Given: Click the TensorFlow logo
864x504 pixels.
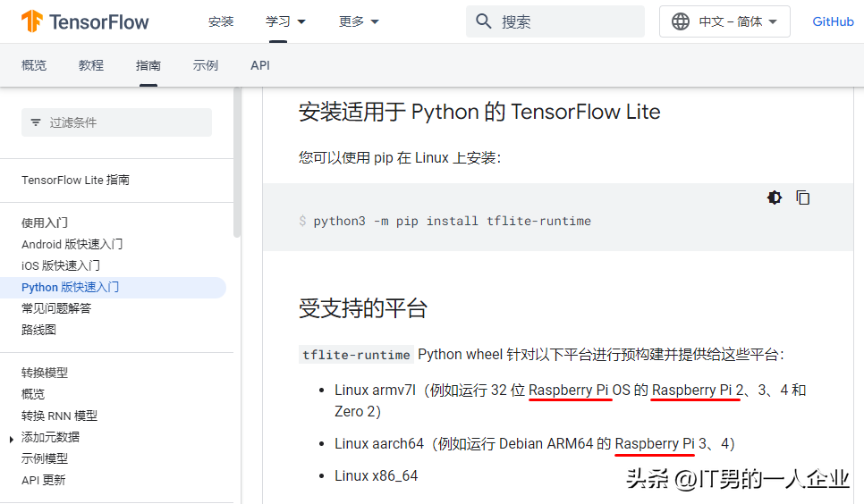Looking at the screenshot, I should point(85,22).
